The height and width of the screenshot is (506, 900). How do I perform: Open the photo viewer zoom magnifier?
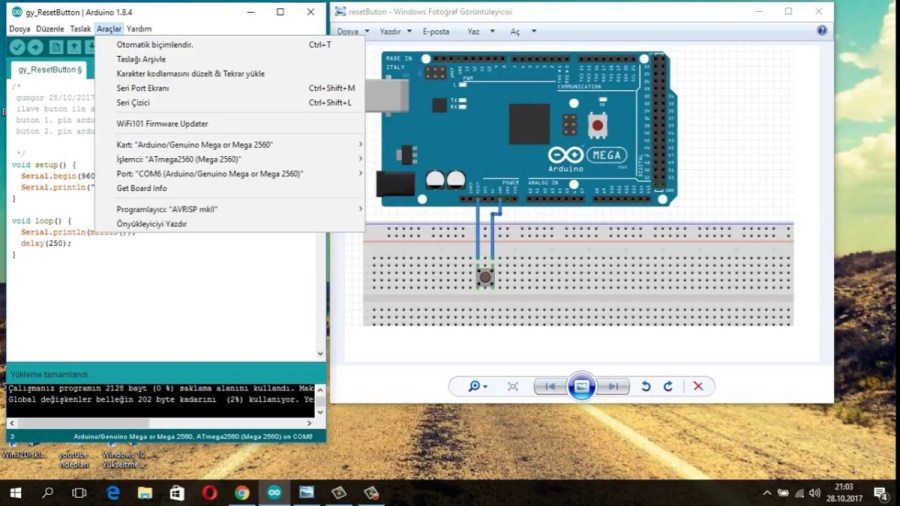477,387
